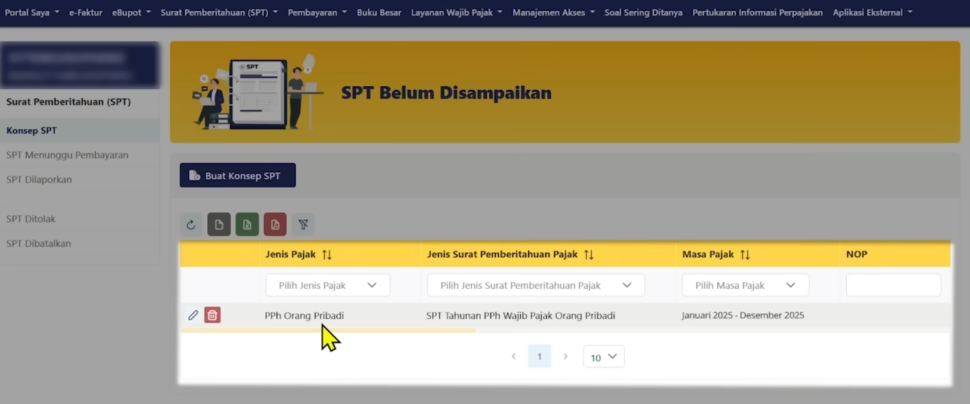Sort by the Jenis Pajak column arrows
Screen dimensions: 970x404
326,255
